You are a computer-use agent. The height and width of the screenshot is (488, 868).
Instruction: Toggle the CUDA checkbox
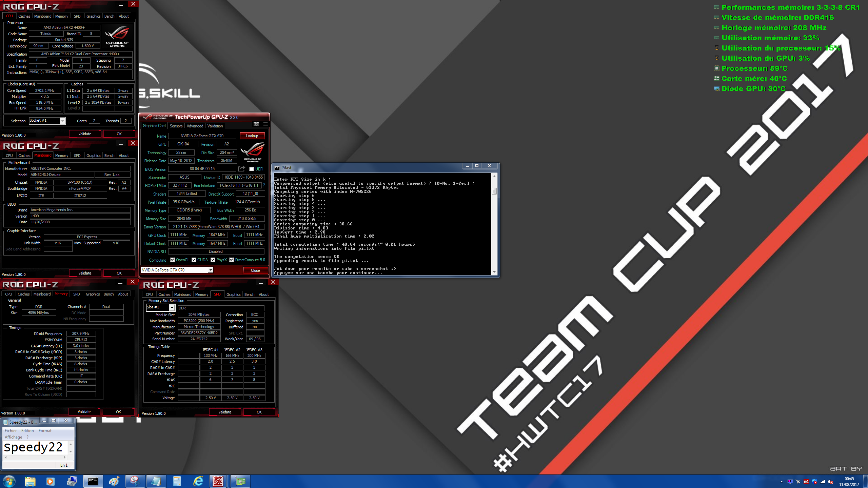pyautogui.click(x=194, y=260)
